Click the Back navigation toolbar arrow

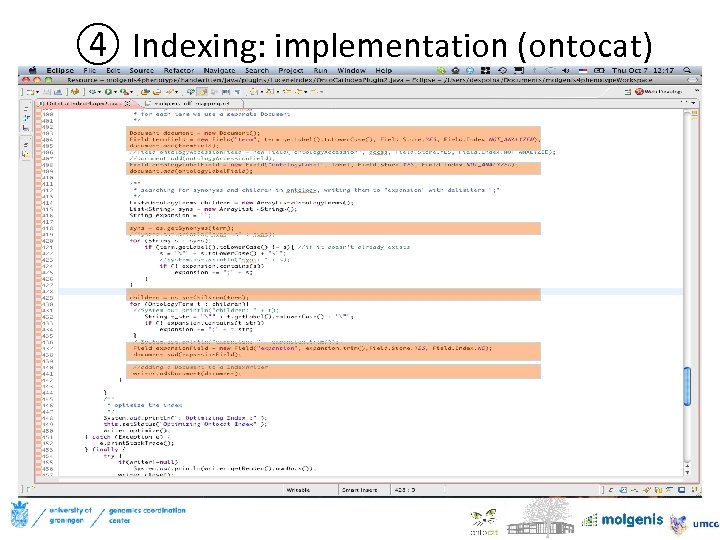click(298, 92)
